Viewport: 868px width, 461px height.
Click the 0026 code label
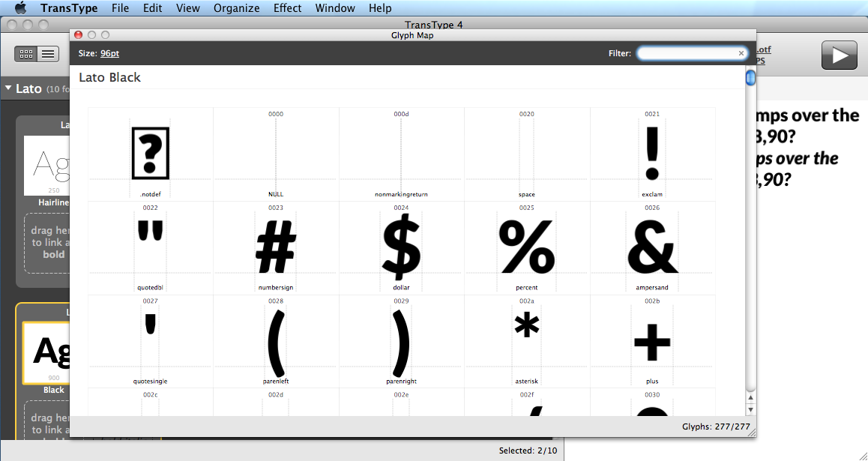click(652, 208)
